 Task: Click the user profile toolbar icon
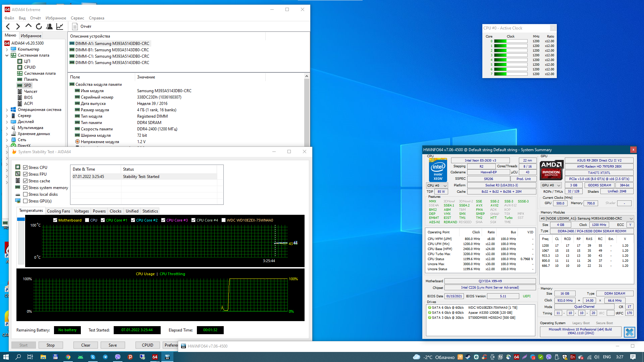pyautogui.click(x=49, y=26)
